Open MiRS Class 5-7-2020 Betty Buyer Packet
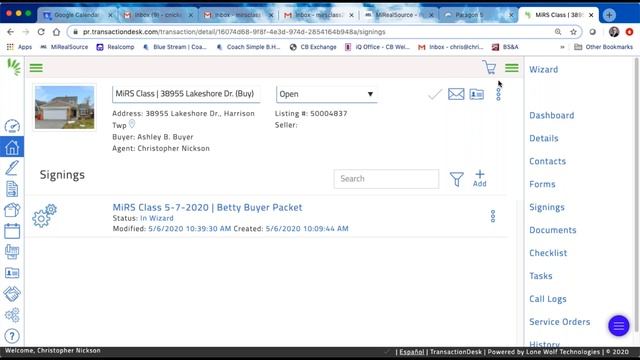The image size is (640, 360). pos(207,207)
